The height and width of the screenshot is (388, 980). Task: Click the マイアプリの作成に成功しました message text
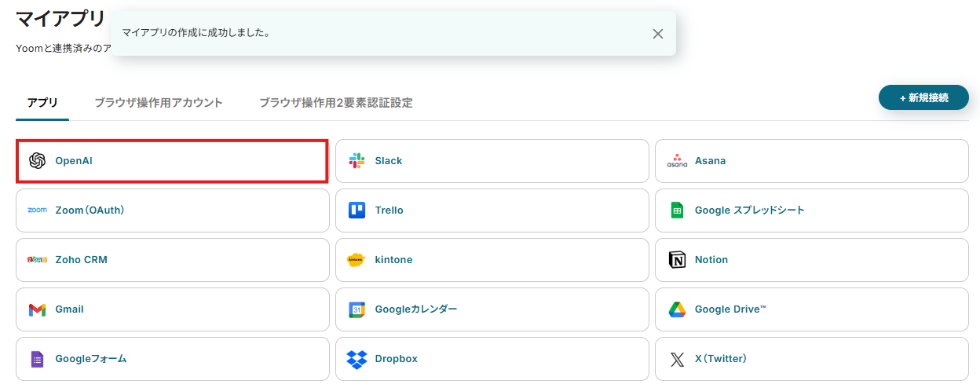pyautogui.click(x=196, y=33)
